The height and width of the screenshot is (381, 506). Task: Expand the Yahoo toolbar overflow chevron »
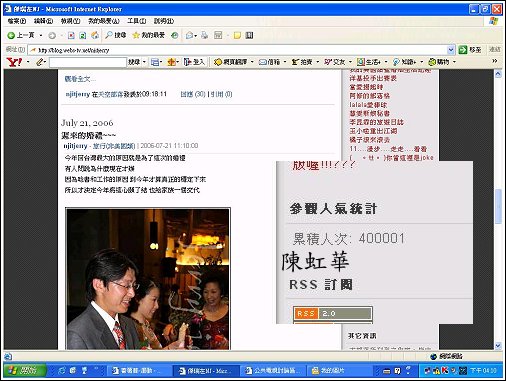[495, 61]
